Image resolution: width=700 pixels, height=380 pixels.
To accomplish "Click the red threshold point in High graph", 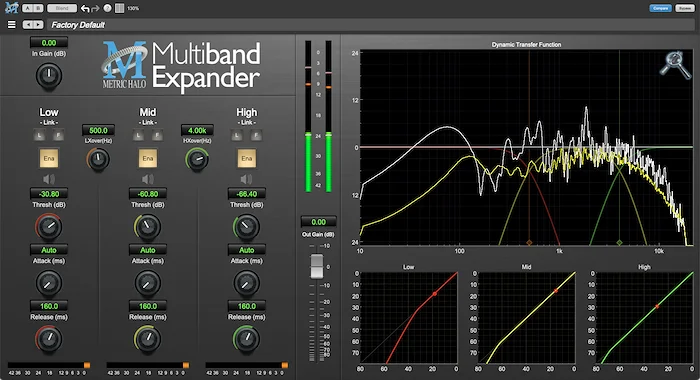I will click(x=657, y=306).
